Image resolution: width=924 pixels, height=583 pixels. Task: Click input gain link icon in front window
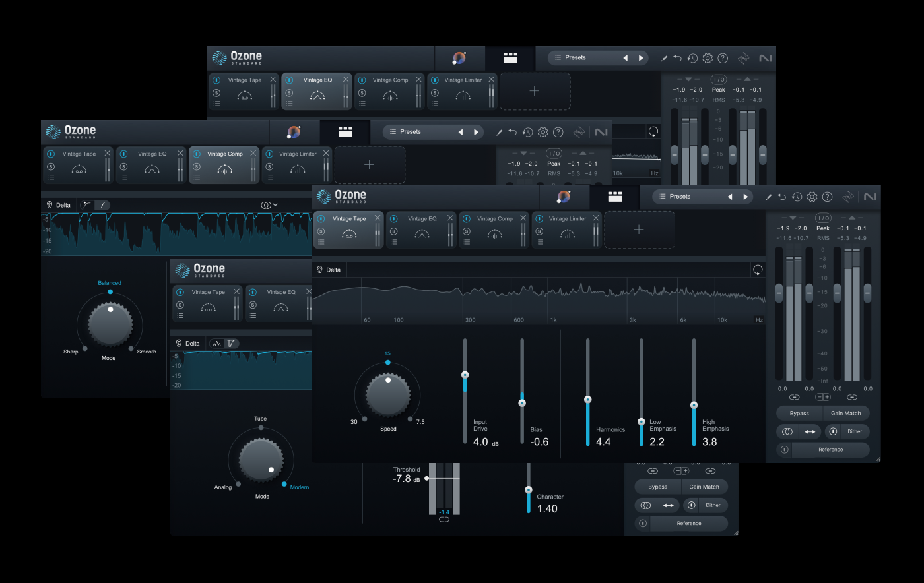point(794,397)
